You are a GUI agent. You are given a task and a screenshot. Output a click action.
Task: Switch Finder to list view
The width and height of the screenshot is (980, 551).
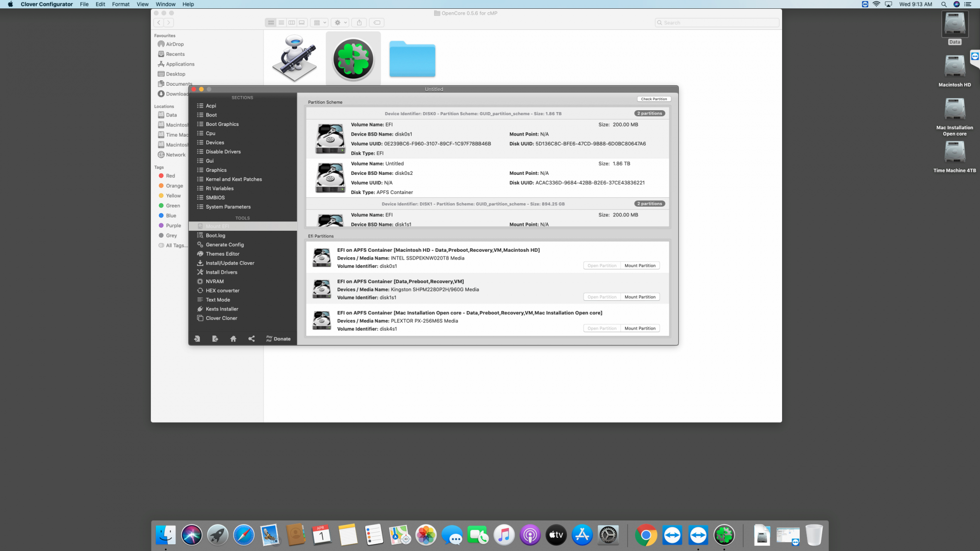(281, 23)
